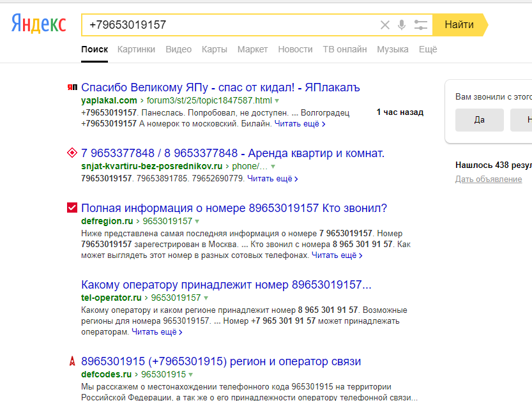Expand dropdown arrow next to defcodes.ru URL

coord(191,375)
